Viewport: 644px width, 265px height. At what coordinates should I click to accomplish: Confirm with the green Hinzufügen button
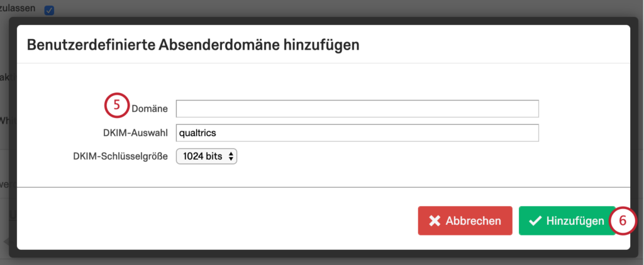(x=567, y=220)
